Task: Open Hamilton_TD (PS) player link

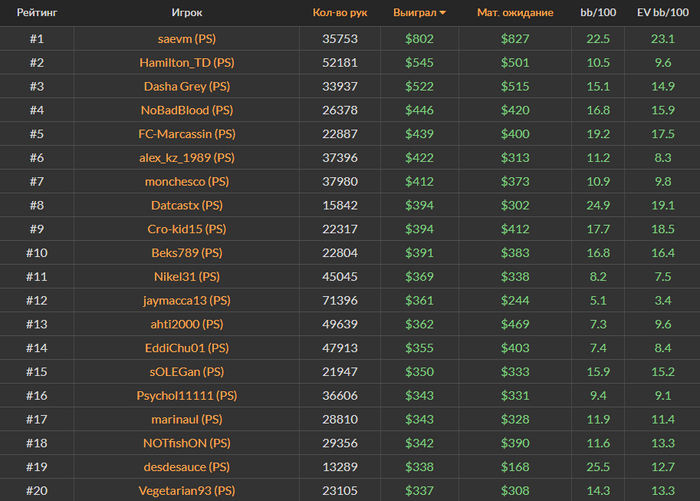Action: coord(186,62)
